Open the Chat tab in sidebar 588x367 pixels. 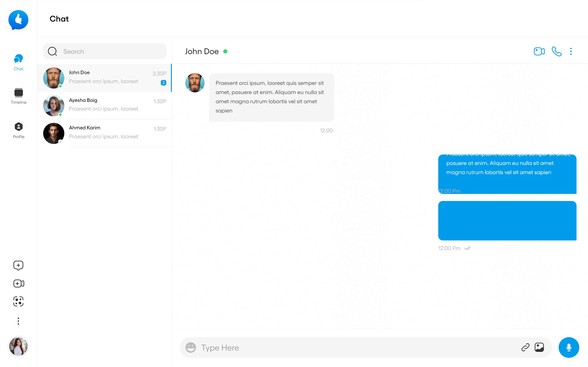18,62
